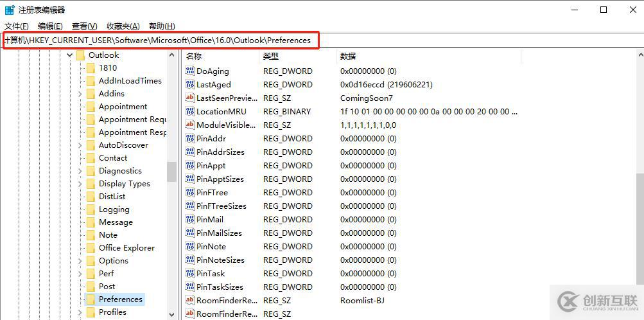Click the ModuleVisible... string icon
Viewport: 644px width, 320px height.
tap(190, 125)
